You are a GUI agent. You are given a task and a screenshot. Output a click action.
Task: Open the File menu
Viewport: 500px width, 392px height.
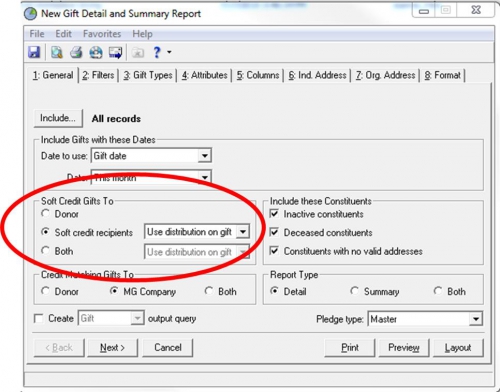[37, 34]
